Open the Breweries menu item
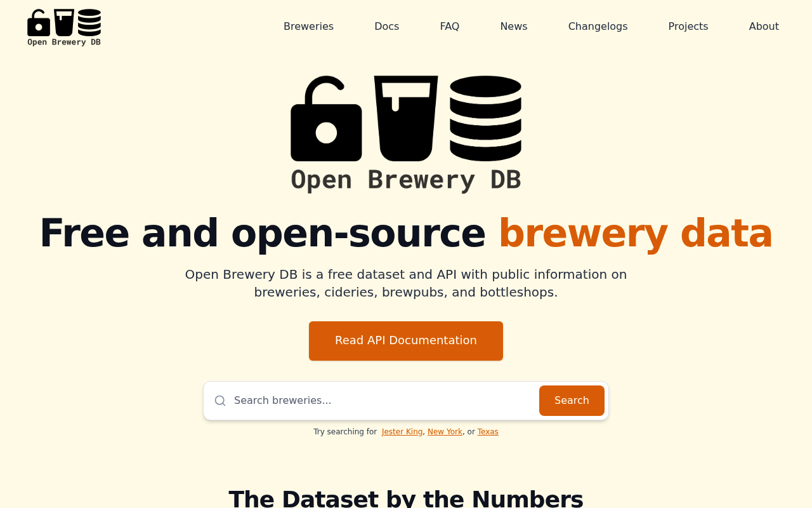Screen dimensions: 812x508 point(308,27)
